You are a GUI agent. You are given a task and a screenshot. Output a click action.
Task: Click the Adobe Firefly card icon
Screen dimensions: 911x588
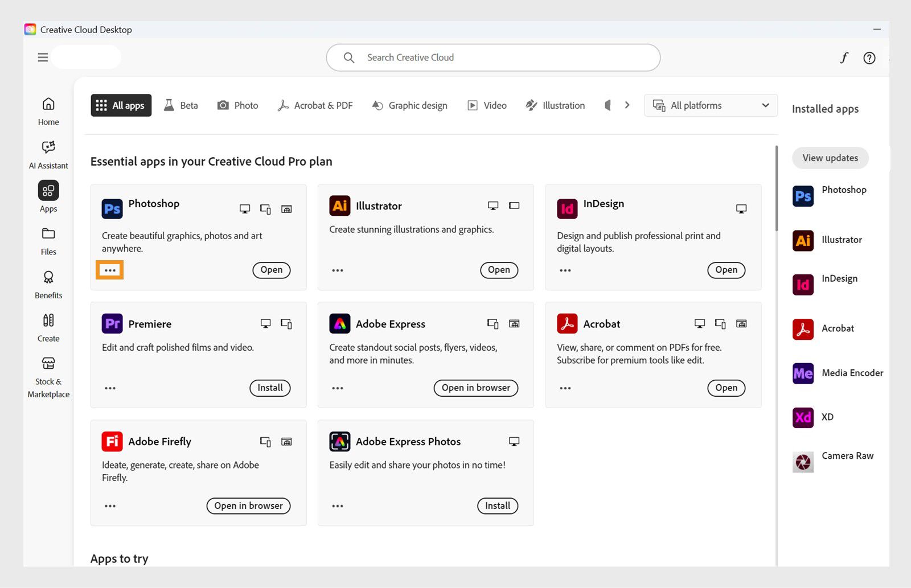point(112,441)
